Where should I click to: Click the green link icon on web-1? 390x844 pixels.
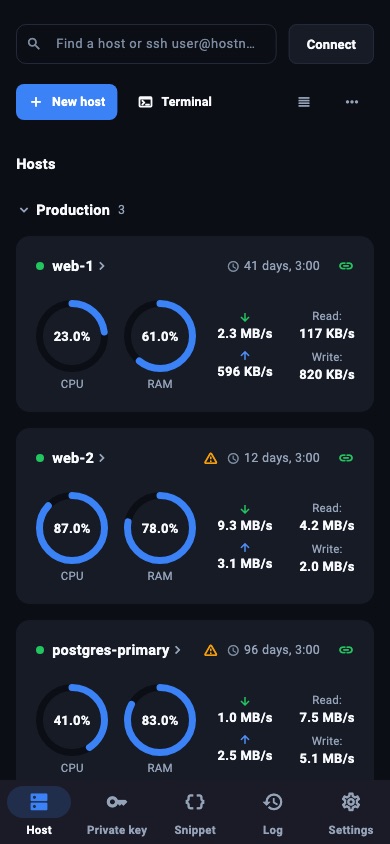(x=346, y=266)
